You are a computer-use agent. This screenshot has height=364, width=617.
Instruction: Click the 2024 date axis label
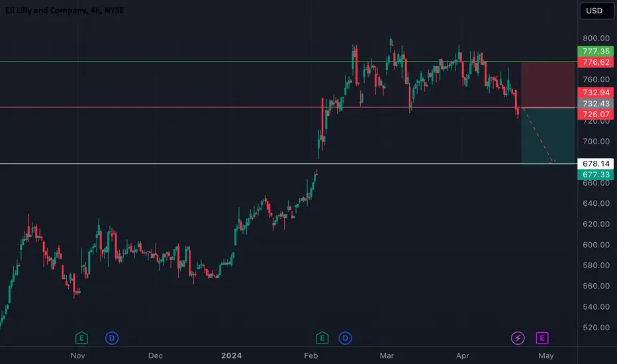pyautogui.click(x=232, y=356)
